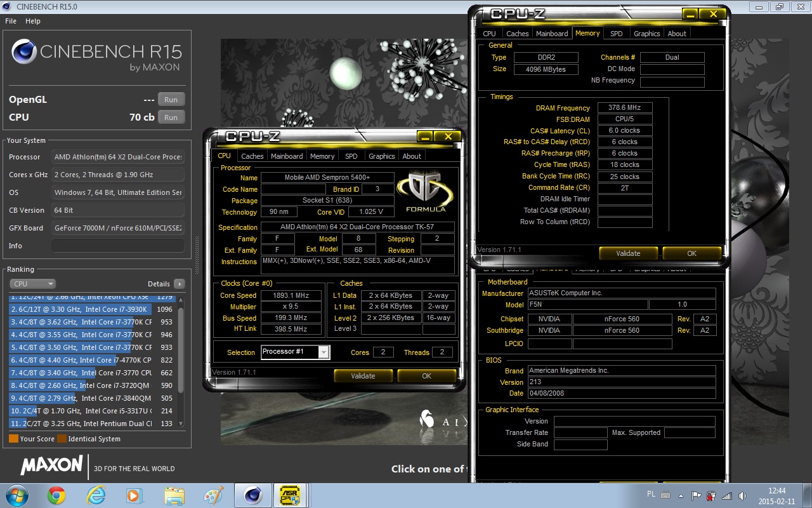The height and width of the screenshot is (508, 812).
Task: Click the MAXON logo at bottom
Action: [x=51, y=465]
